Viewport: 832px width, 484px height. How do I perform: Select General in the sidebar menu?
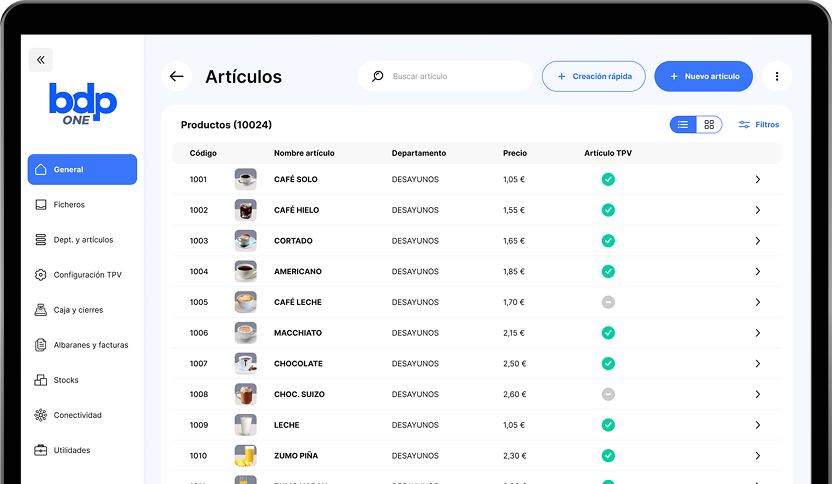pos(82,170)
